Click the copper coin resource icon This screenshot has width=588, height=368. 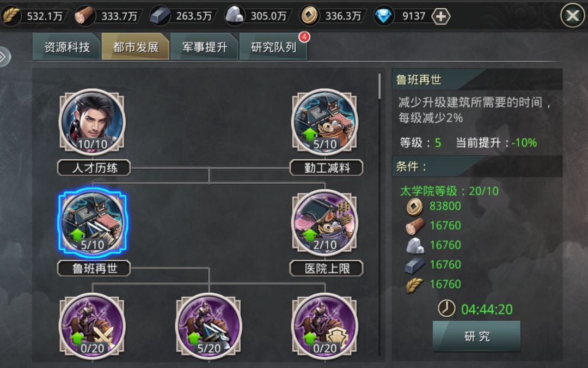click(x=309, y=16)
